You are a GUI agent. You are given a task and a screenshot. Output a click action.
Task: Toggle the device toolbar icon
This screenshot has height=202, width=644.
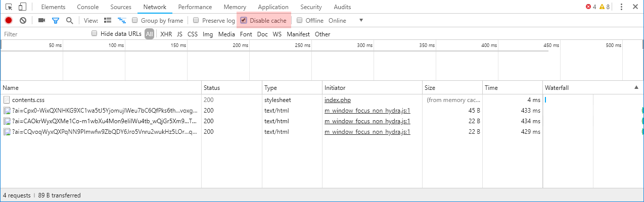[x=22, y=7]
